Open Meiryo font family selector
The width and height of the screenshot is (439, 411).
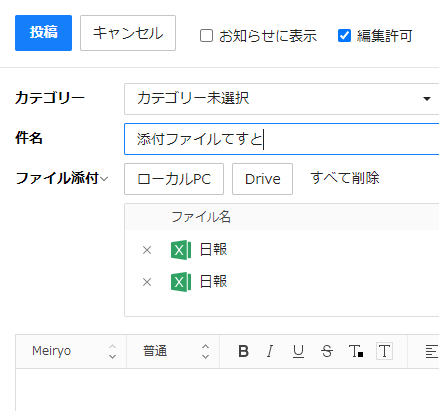point(71,351)
